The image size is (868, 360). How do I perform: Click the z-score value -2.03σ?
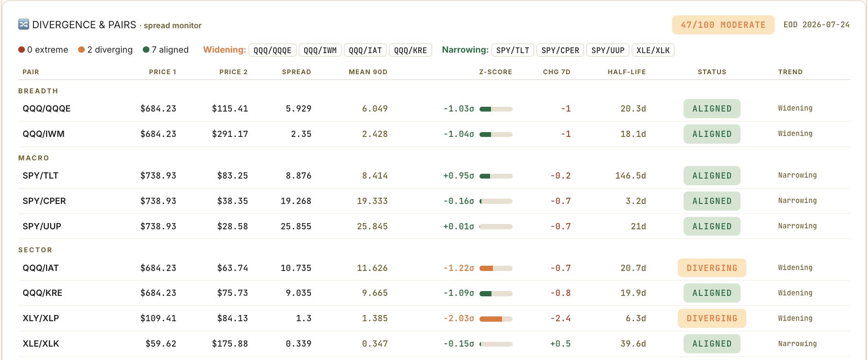pos(458,318)
